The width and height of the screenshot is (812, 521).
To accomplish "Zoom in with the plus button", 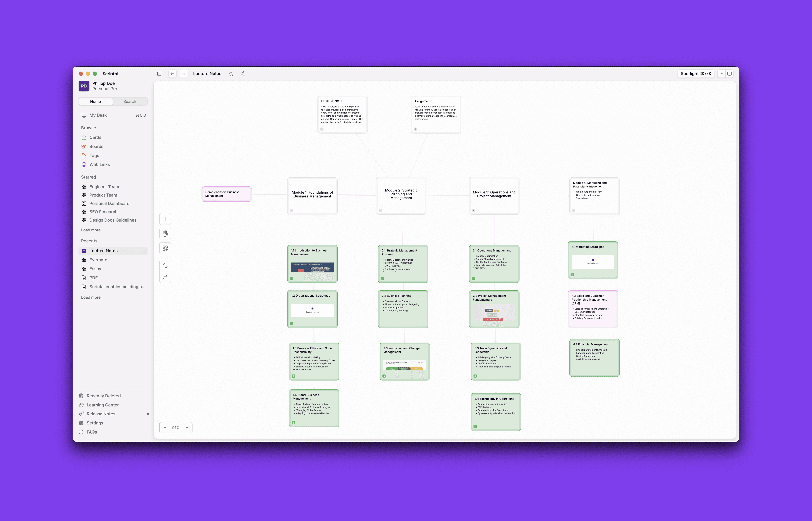I will coord(187,428).
